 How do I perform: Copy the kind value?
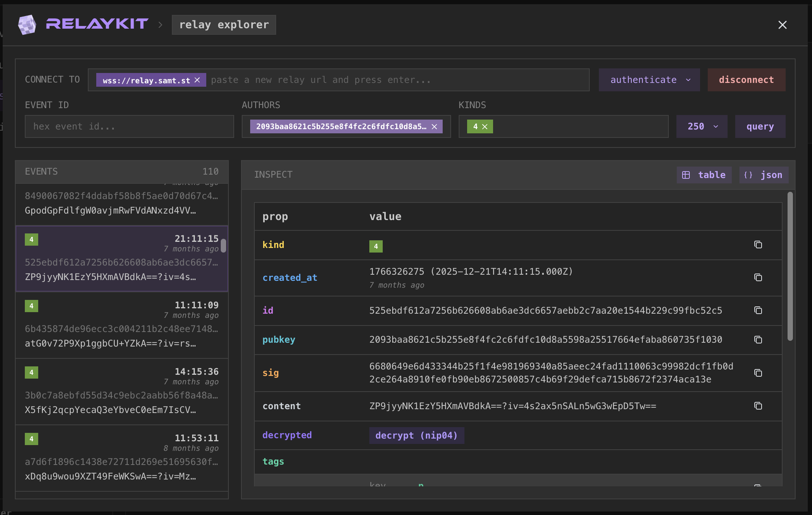[x=758, y=245]
